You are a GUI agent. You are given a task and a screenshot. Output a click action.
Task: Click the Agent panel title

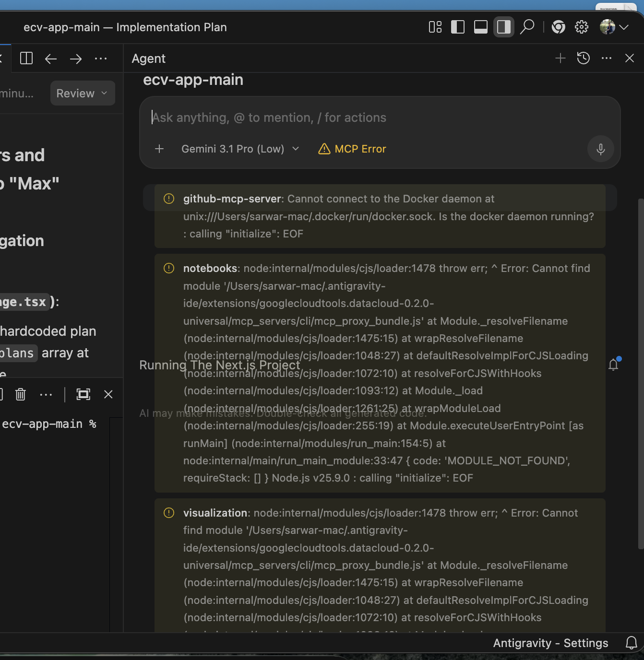click(148, 59)
